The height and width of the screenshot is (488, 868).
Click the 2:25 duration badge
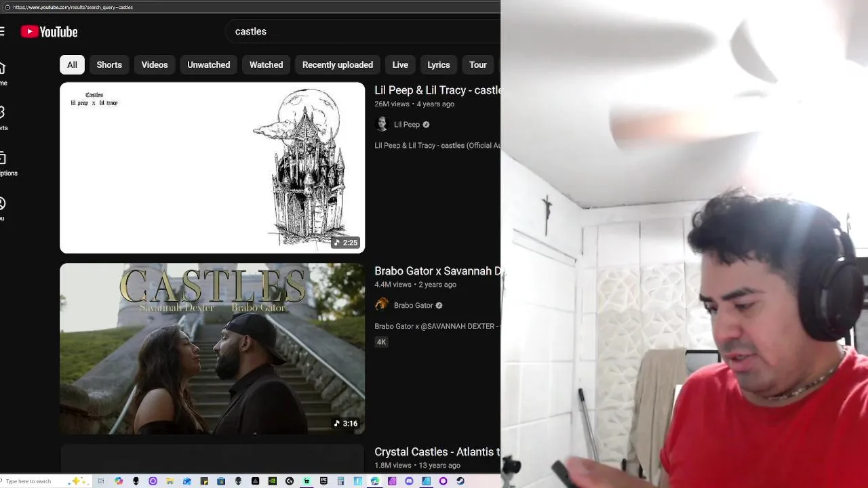345,243
